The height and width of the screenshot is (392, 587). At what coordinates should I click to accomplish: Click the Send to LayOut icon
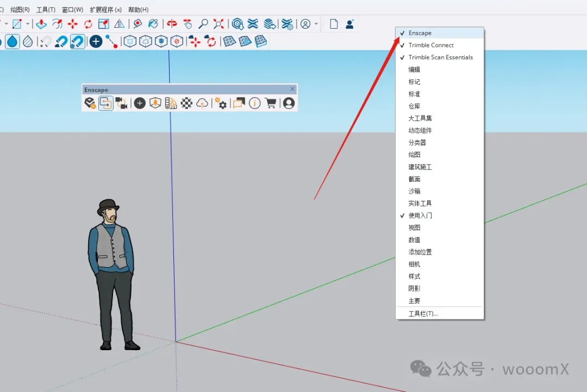coord(270,24)
